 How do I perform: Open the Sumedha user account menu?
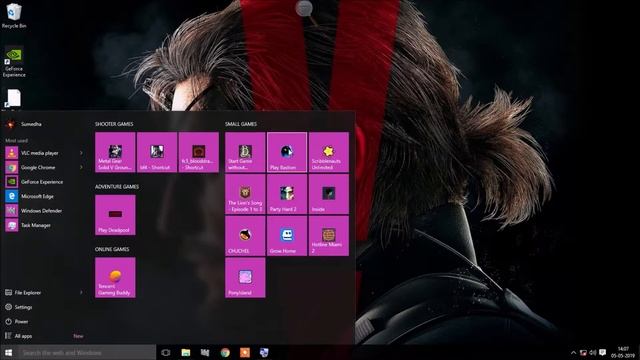click(24, 124)
